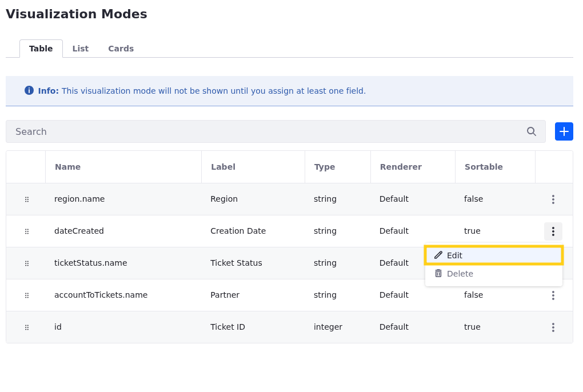Image resolution: width=583 pixels, height=392 pixels.
Task: Open actions menu for id row
Action: (x=553, y=327)
